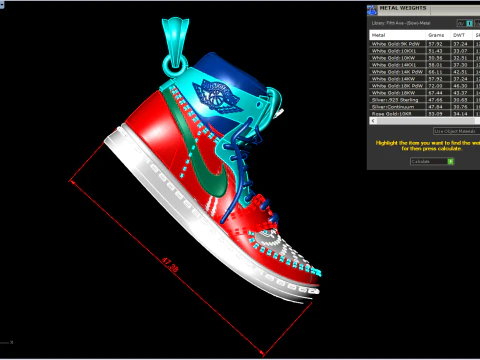Click the Metal column header
Image resolution: width=480 pixels, height=360 pixels.
397,35
